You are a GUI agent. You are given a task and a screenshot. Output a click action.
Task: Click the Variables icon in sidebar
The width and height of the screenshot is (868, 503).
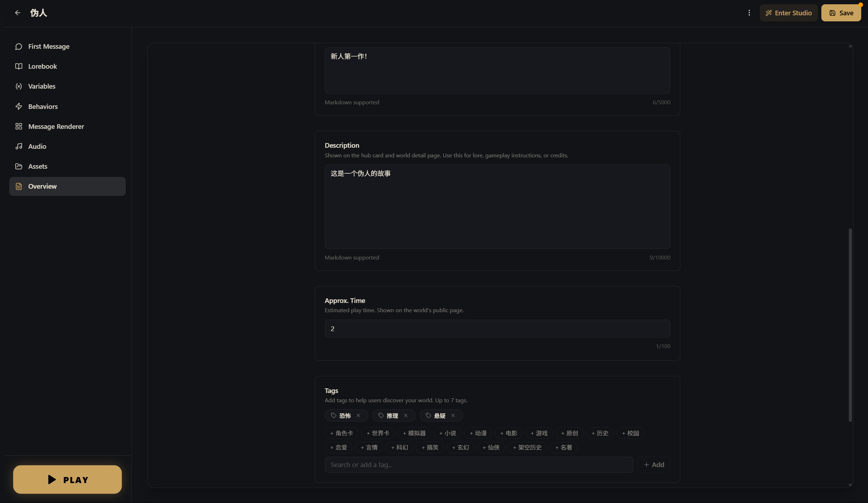[19, 87]
